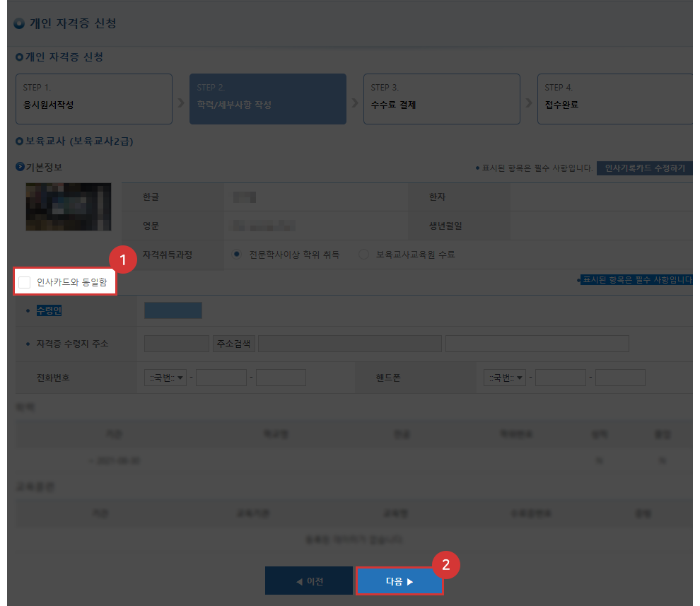Click the 인사기록카드 수정하기 button
Image resolution: width=700 pixels, height=606 pixels.
pyautogui.click(x=644, y=168)
